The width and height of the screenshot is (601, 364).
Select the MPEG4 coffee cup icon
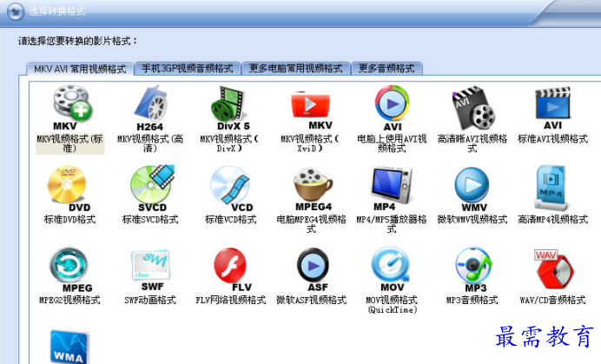pos(314,189)
